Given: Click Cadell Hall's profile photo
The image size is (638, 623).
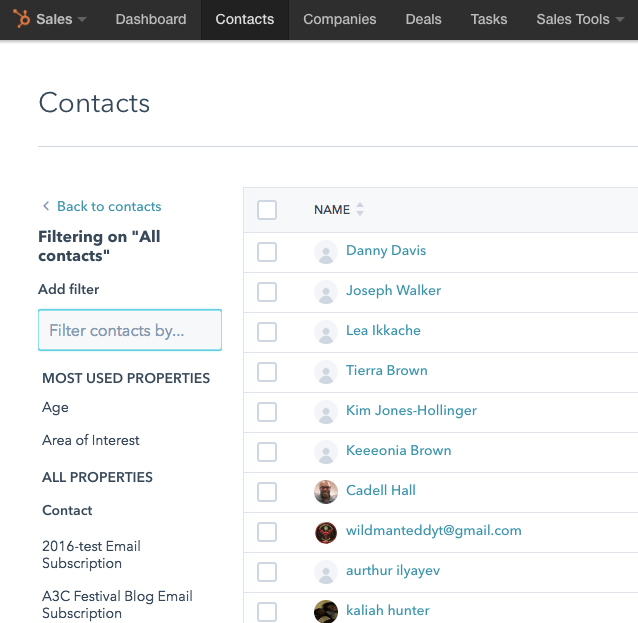Looking at the screenshot, I should tap(325, 492).
